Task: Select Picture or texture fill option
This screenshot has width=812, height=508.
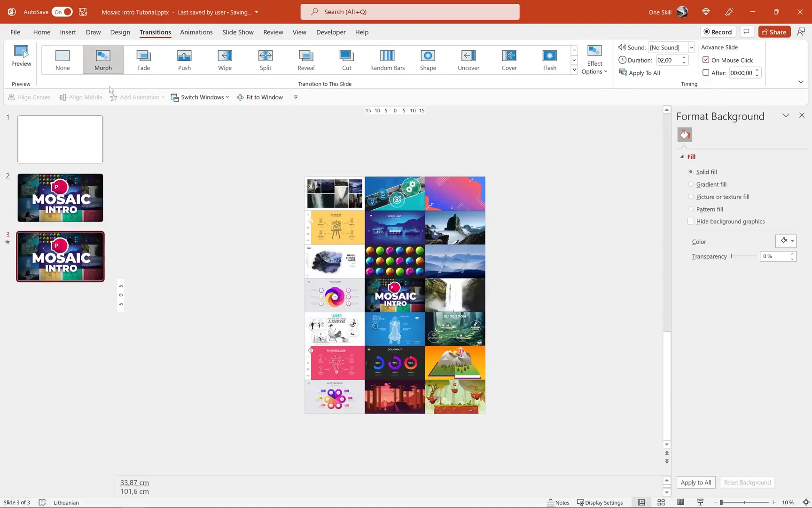Action: pos(690,197)
